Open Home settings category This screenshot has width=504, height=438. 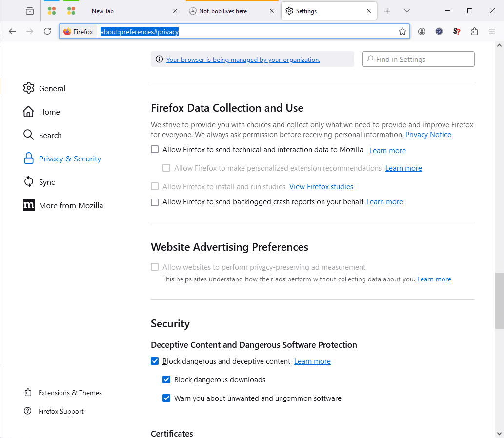pos(41,112)
